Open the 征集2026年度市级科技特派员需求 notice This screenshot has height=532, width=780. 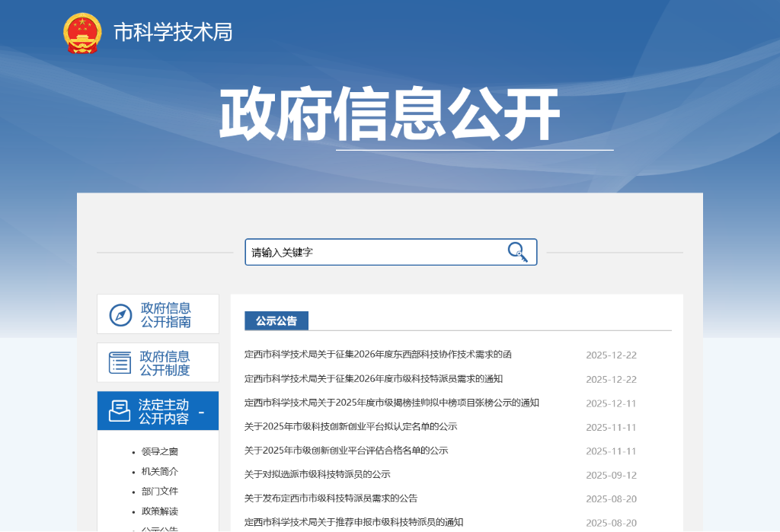tap(373, 378)
